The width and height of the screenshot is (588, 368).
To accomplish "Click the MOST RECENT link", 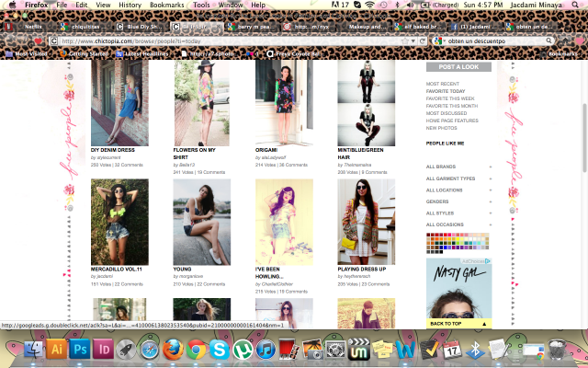I will click(443, 84).
